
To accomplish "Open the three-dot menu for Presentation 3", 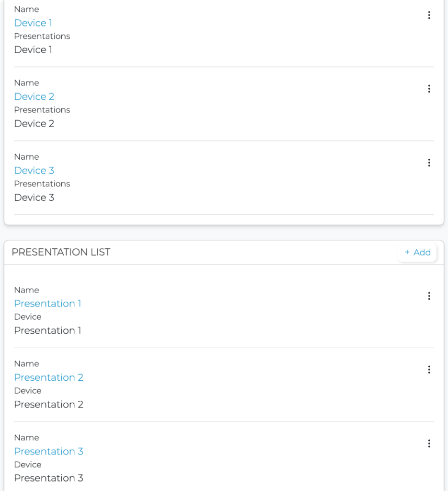I will click(429, 444).
